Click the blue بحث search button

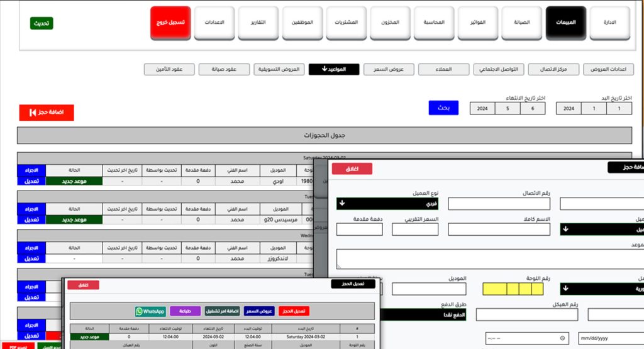(443, 108)
